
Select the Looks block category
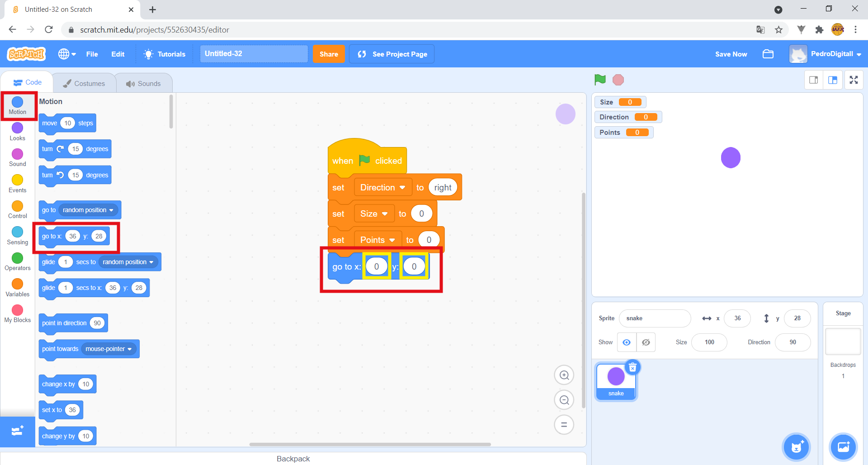pos(17,132)
